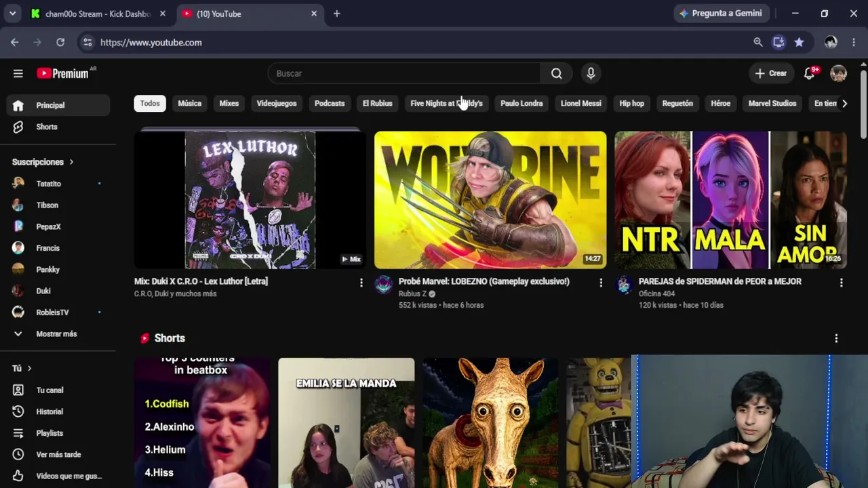Expand the Suscripciones section chevron
The width and height of the screenshot is (868, 488).
(x=71, y=162)
